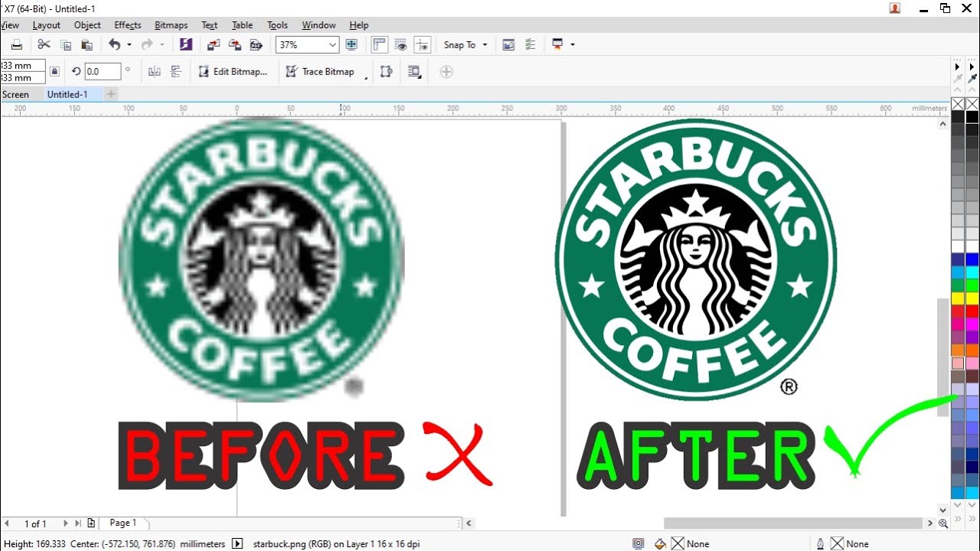This screenshot has height=551, width=980.
Task: Click the Crop bitmap icon
Action: (x=386, y=71)
